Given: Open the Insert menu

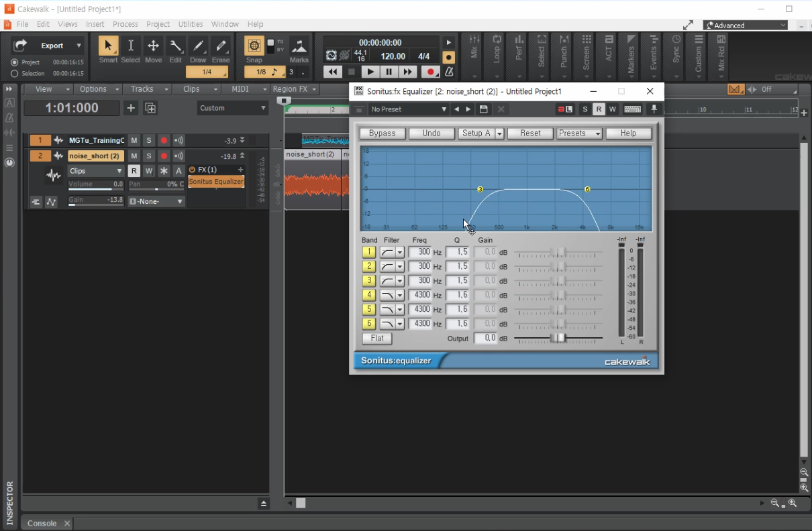Looking at the screenshot, I should (95, 24).
